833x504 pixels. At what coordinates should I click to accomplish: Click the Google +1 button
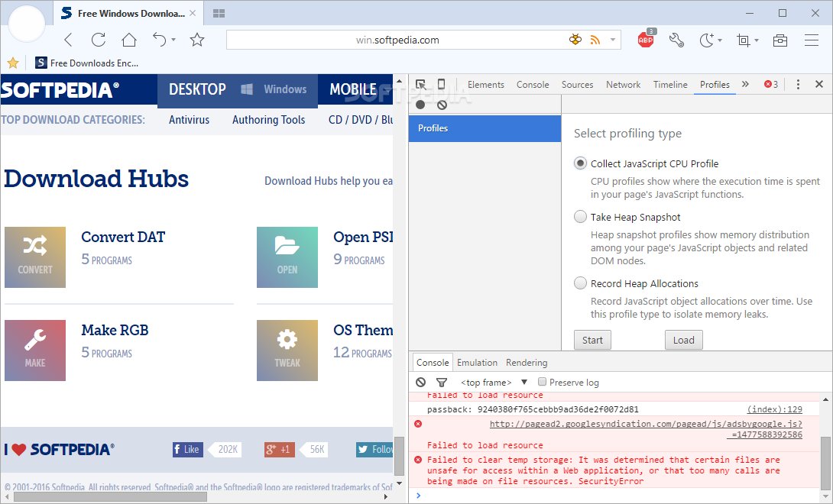280,449
